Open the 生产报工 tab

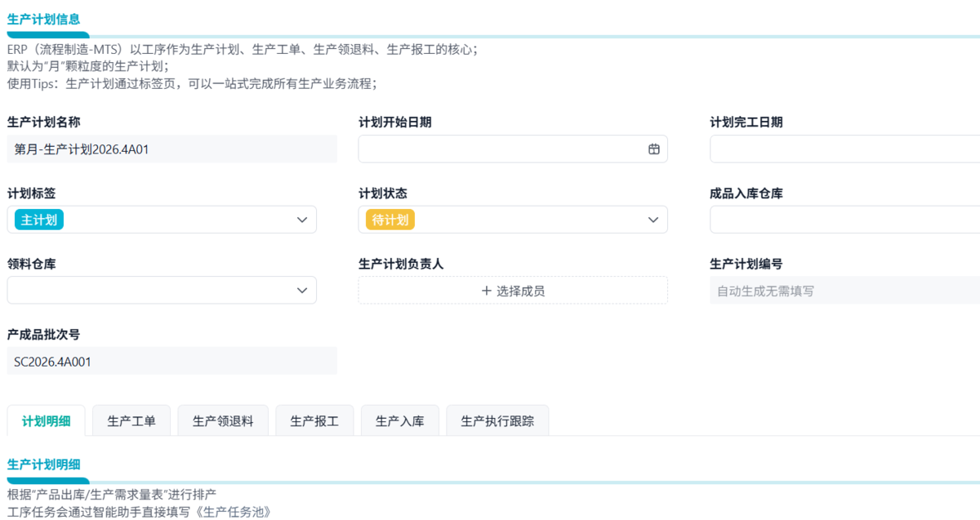314,421
